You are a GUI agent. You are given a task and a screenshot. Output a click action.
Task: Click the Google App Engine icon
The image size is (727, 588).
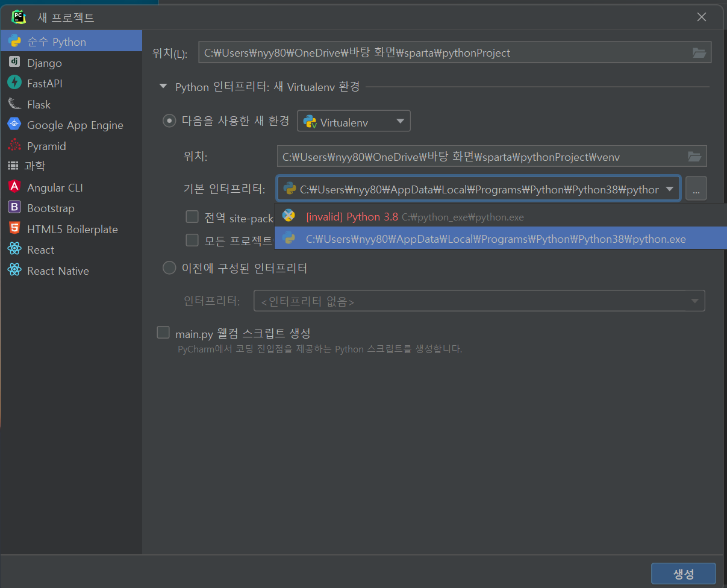pos(14,124)
